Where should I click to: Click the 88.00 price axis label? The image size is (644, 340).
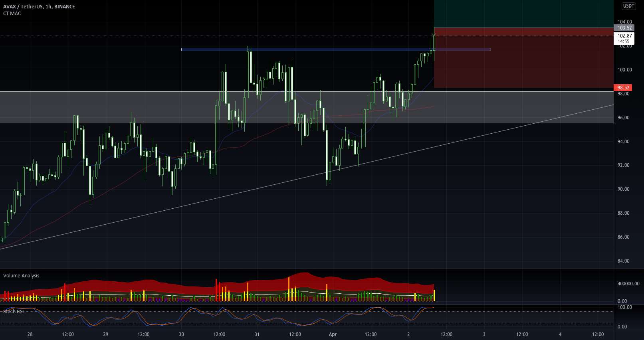(x=624, y=213)
